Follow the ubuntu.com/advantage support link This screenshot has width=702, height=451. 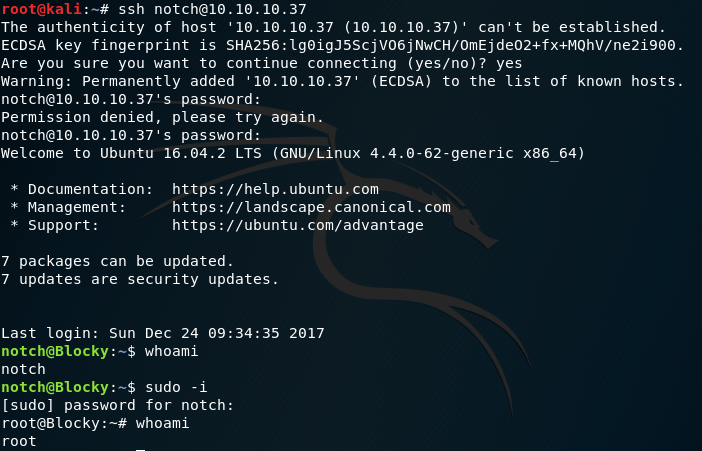click(x=298, y=225)
